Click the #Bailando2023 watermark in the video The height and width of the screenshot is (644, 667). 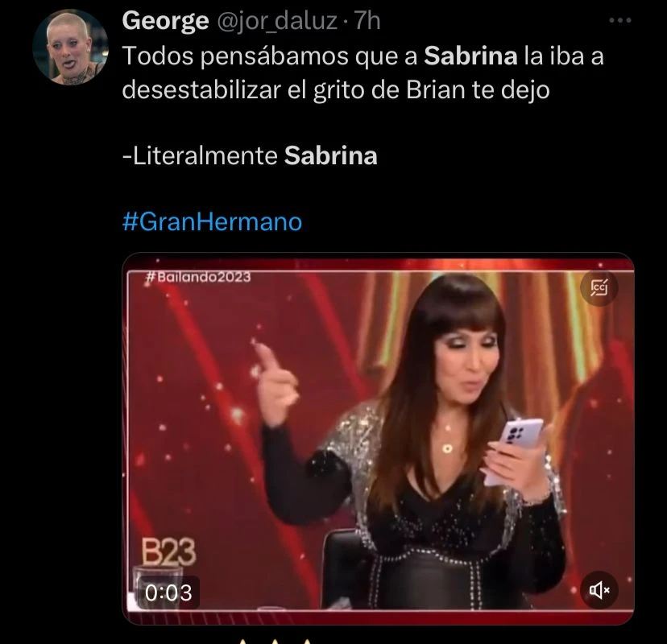[198, 277]
